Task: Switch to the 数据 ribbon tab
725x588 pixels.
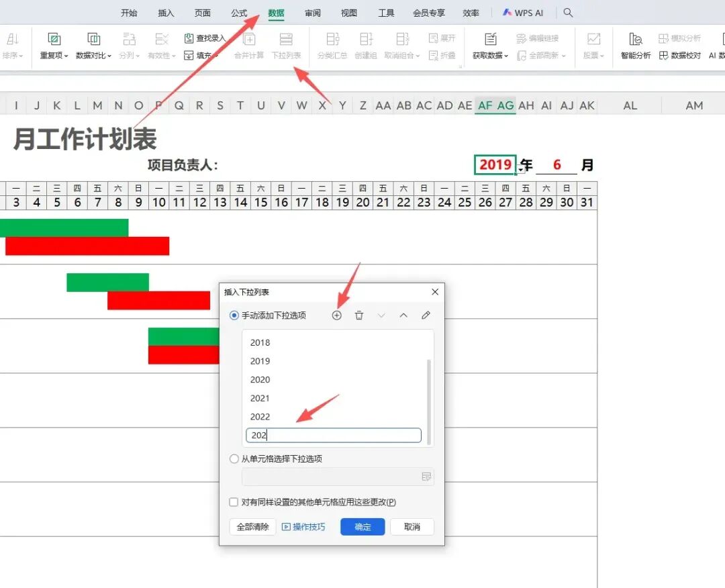Action: point(276,13)
